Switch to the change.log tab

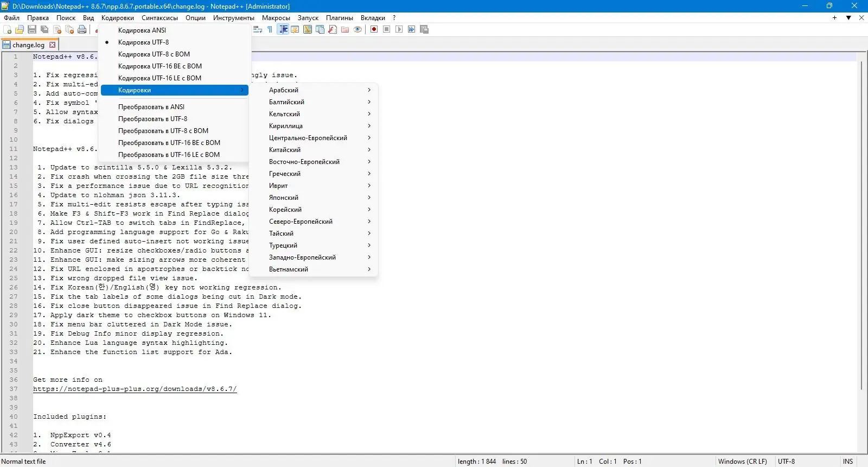coord(28,45)
